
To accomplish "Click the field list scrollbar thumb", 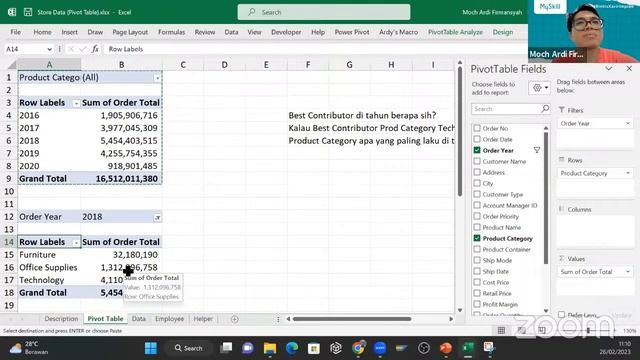I will coord(546,197).
